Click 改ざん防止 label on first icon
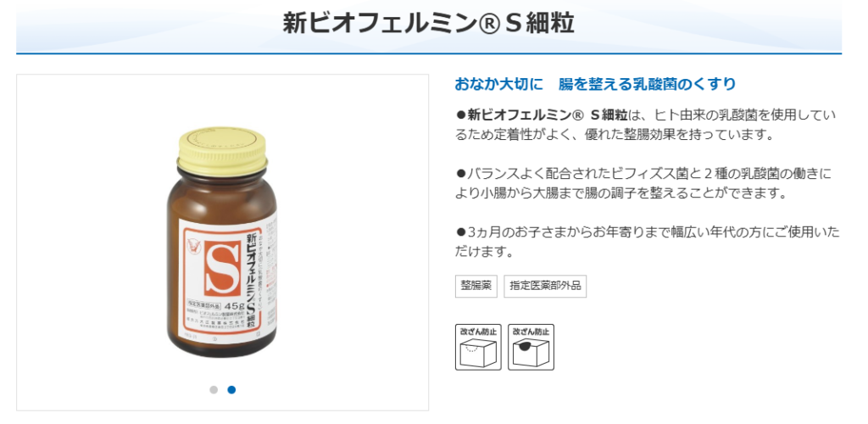868x424 pixels. click(x=478, y=332)
